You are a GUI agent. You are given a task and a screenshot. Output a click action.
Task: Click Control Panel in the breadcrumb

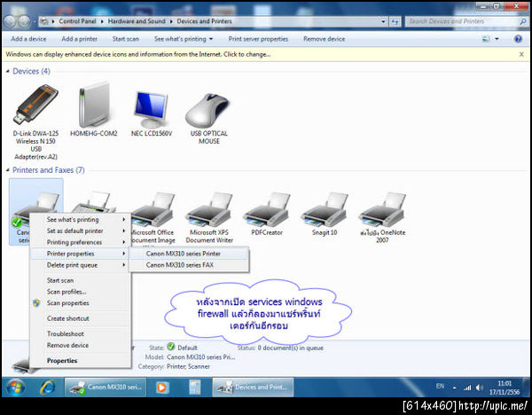tap(78, 21)
